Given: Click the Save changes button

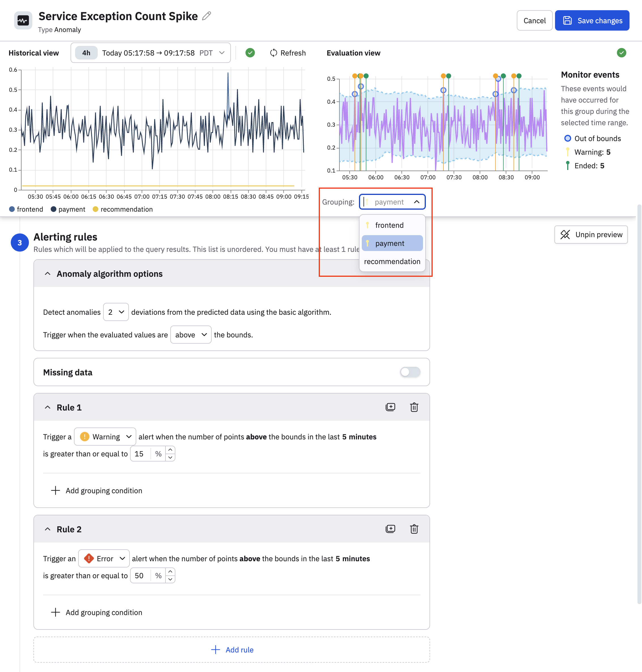Looking at the screenshot, I should click(x=592, y=20).
